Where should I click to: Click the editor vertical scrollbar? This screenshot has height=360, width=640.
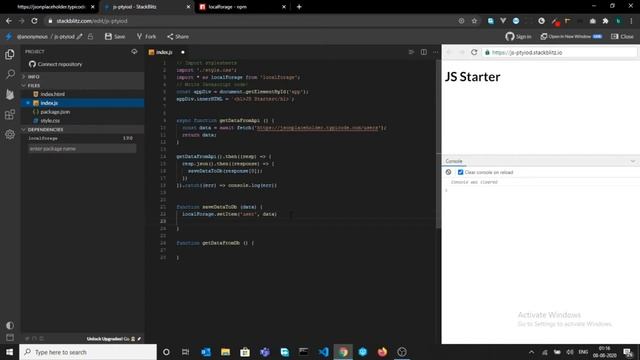pyautogui.click(x=438, y=144)
